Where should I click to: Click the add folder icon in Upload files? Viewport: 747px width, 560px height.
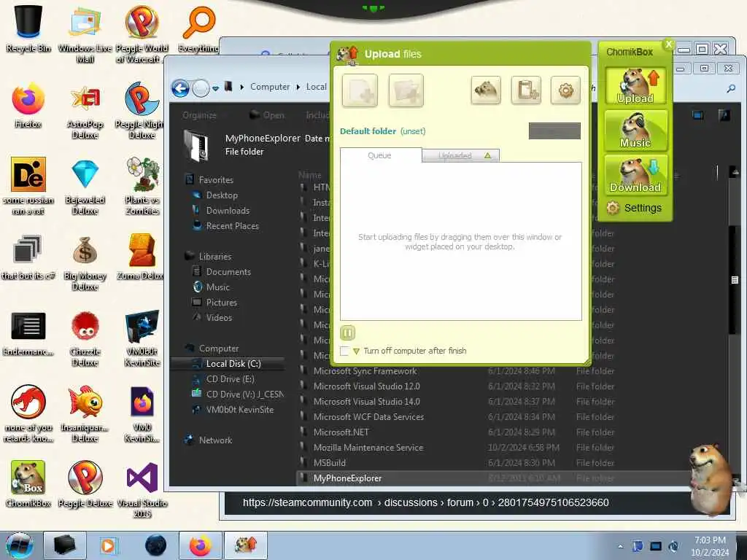pos(406,90)
